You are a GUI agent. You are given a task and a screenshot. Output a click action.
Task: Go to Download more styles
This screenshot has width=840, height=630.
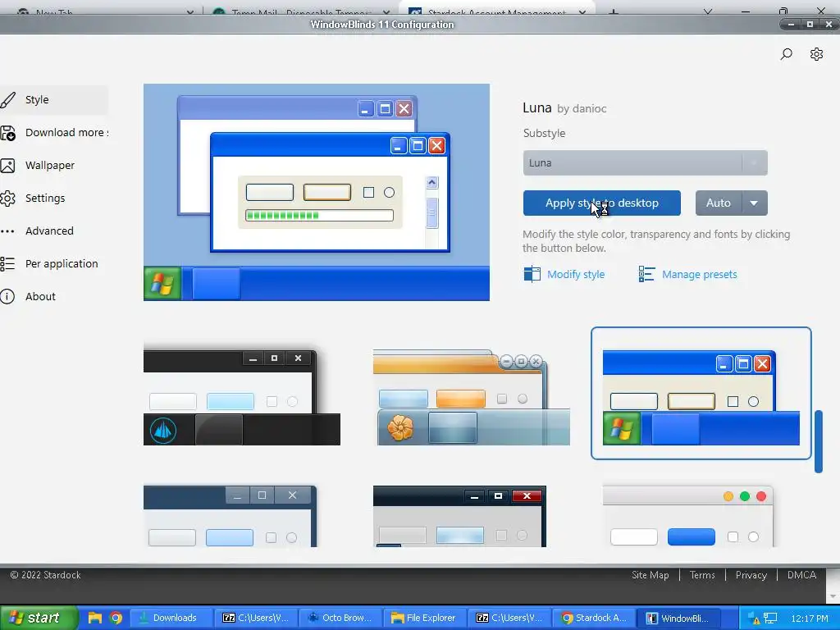[x=67, y=132]
